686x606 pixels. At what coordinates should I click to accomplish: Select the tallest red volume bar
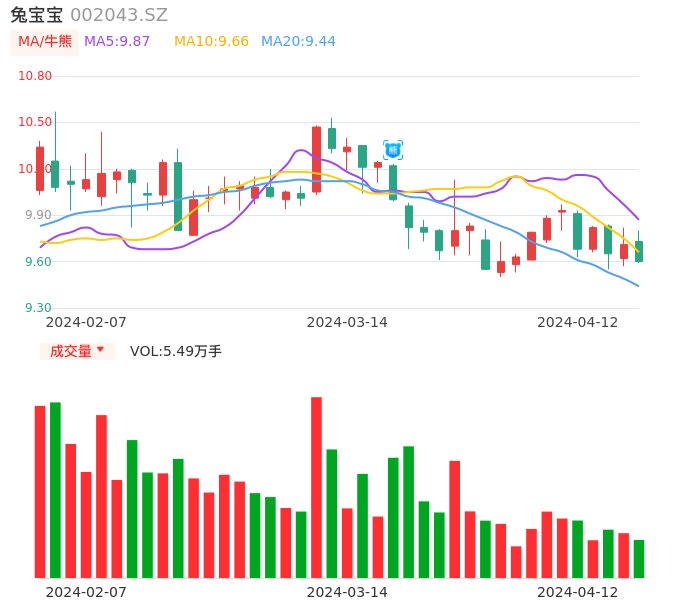coord(316,487)
